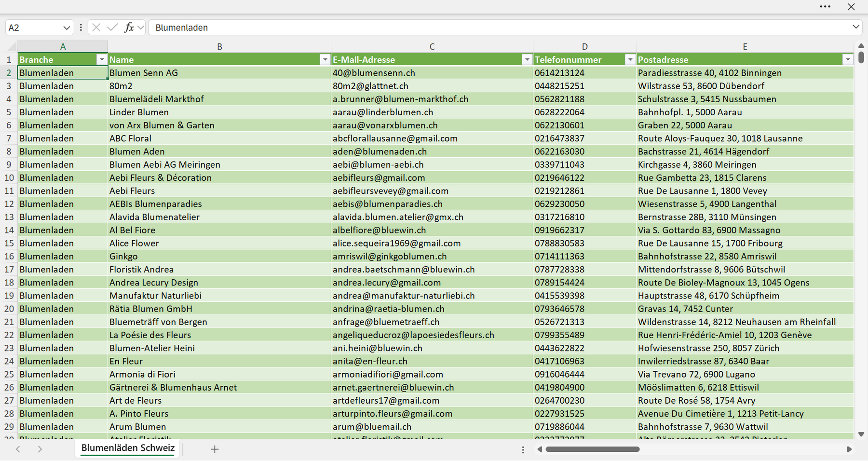Image resolution: width=868 pixels, height=461 pixels.
Task: Select cell aebifleursvevey@gmail.com
Action: click(x=432, y=190)
